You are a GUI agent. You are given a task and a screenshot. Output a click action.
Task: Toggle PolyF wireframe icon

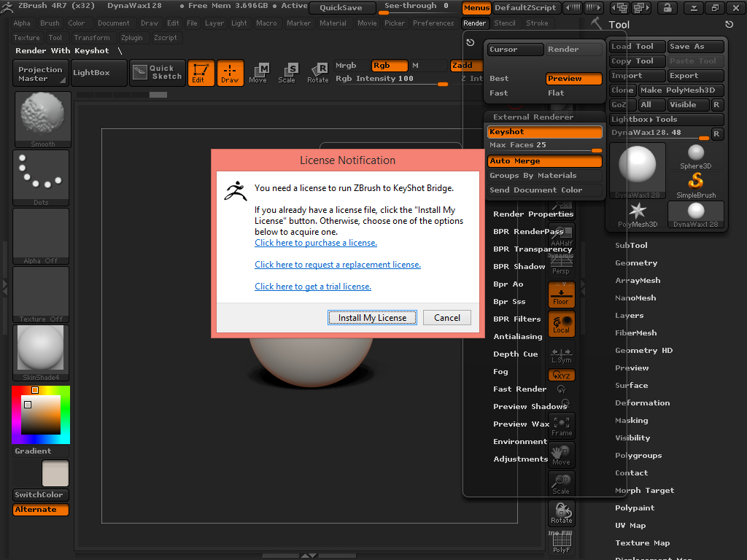(x=561, y=542)
